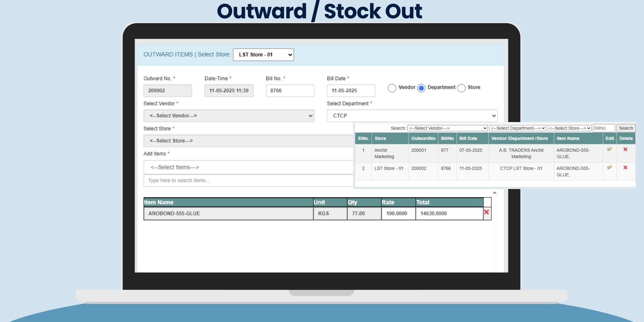Select the Store radio button
Screen dimensions: 644x322
point(461,88)
